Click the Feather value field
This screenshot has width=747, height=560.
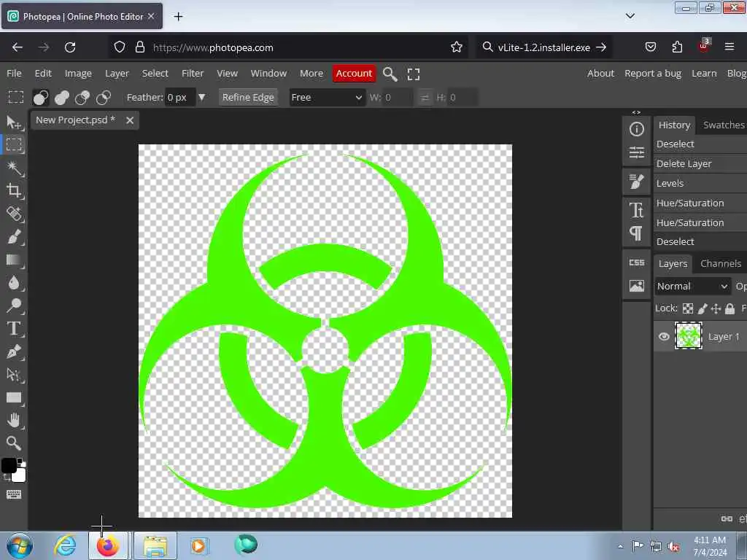(x=180, y=98)
